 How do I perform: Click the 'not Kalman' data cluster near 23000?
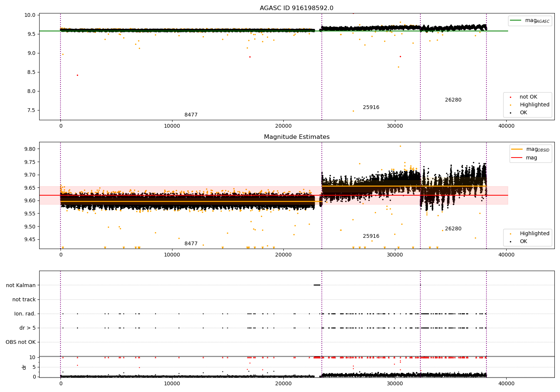coord(317,285)
